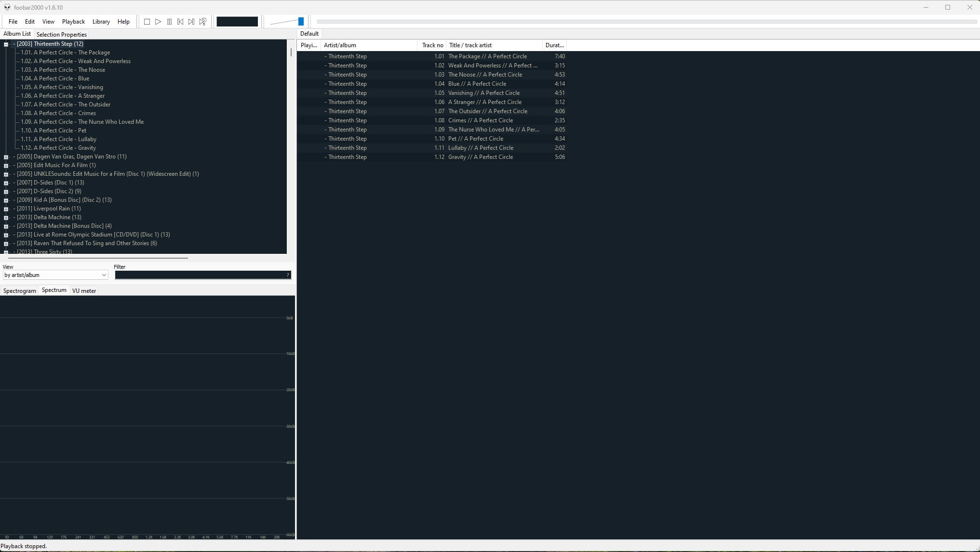Expand Raven That Refused To Sing node

pyautogui.click(x=6, y=244)
